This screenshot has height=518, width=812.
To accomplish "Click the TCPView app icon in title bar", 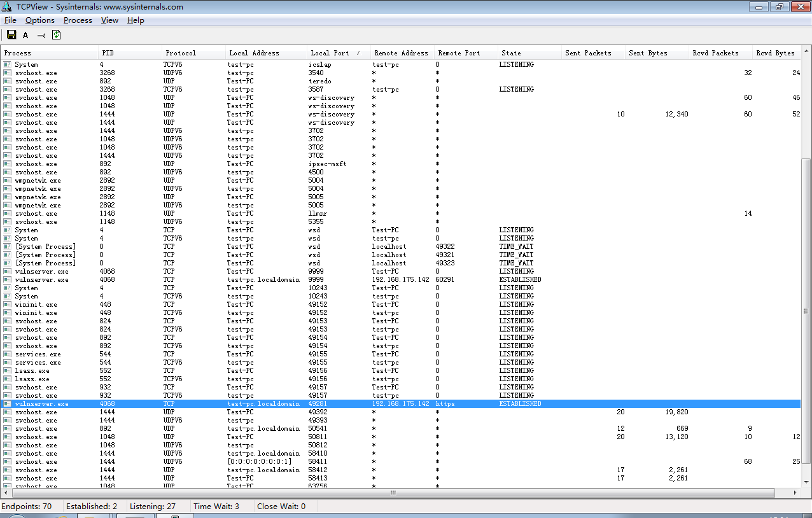I will (x=6, y=6).
